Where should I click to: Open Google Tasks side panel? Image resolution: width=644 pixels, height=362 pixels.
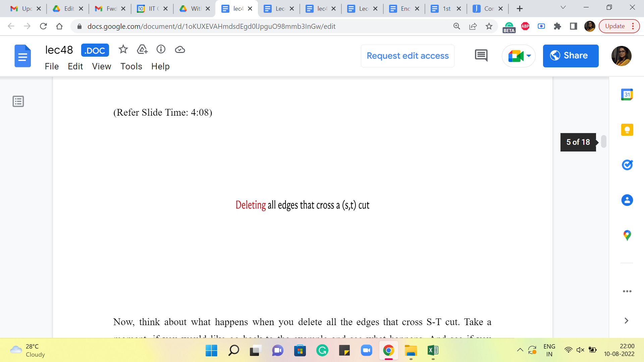coord(627,165)
